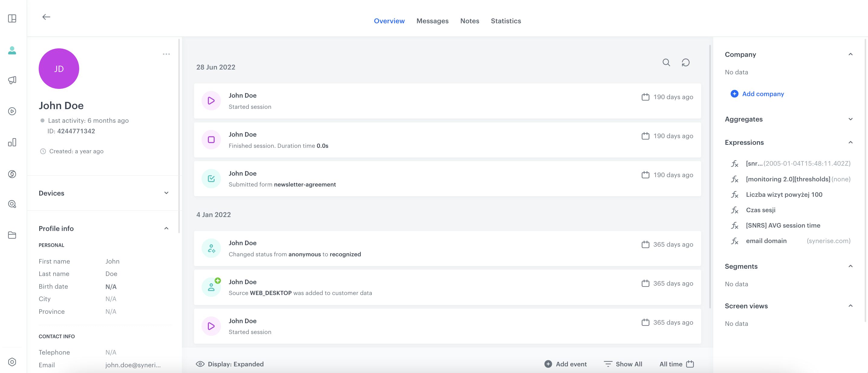Switch to the Statistics tab

505,21
